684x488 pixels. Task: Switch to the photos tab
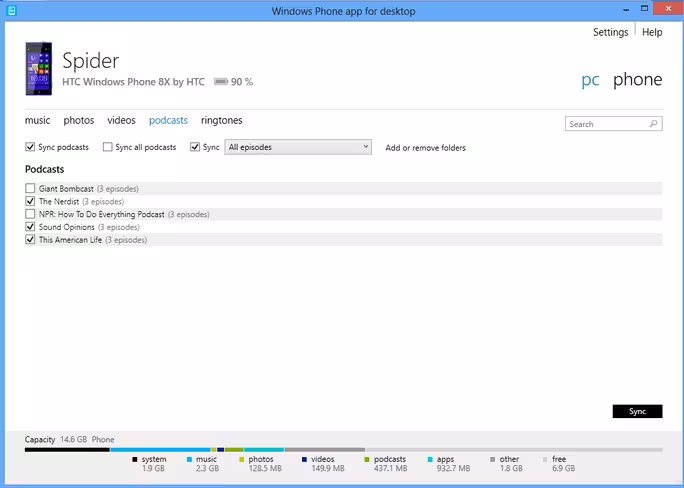coord(79,120)
